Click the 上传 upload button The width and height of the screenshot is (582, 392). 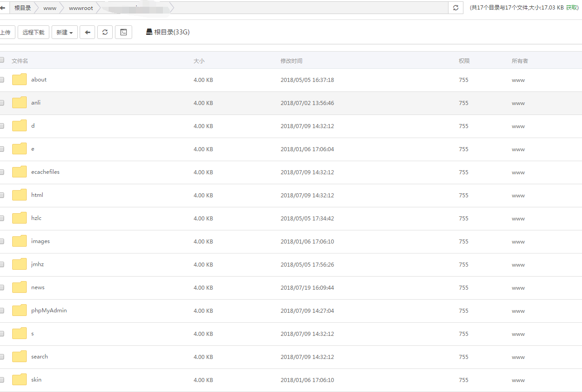[x=6, y=32]
